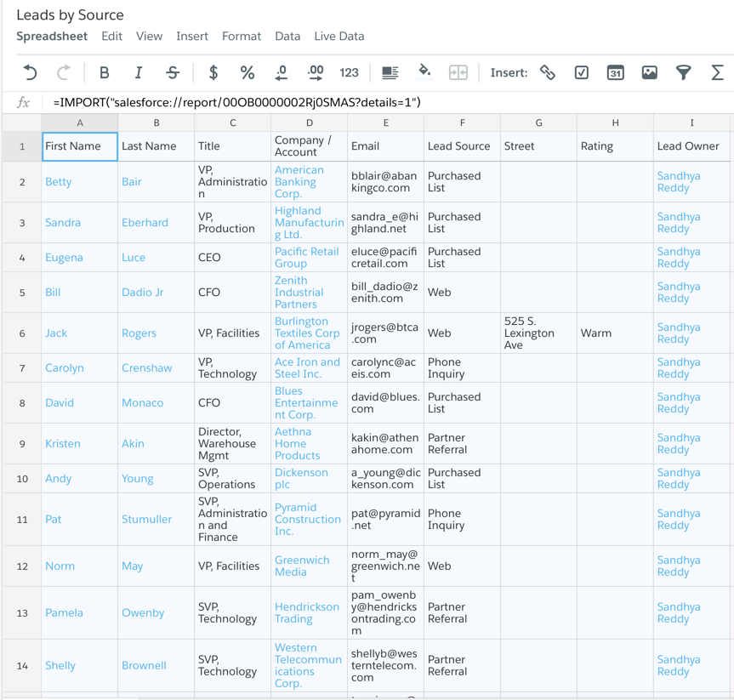Open the Data menu
The width and height of the screenshot is (734, 700).
tap(287, 36)
